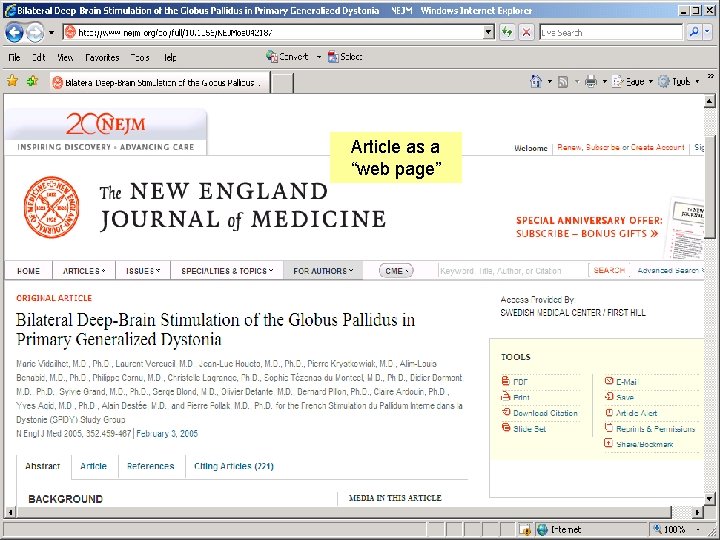Open the File menu
This screenshot has width=720, height=540.
point(14,57)
